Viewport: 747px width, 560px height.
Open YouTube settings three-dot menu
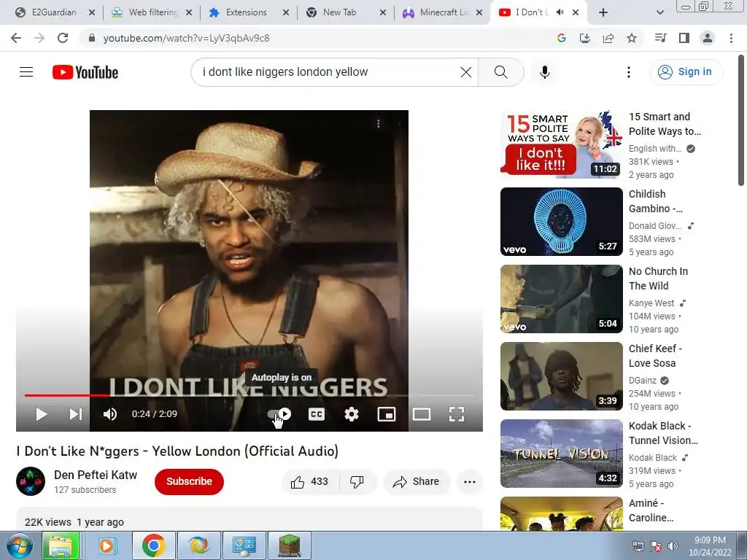[x=629, y=72]
